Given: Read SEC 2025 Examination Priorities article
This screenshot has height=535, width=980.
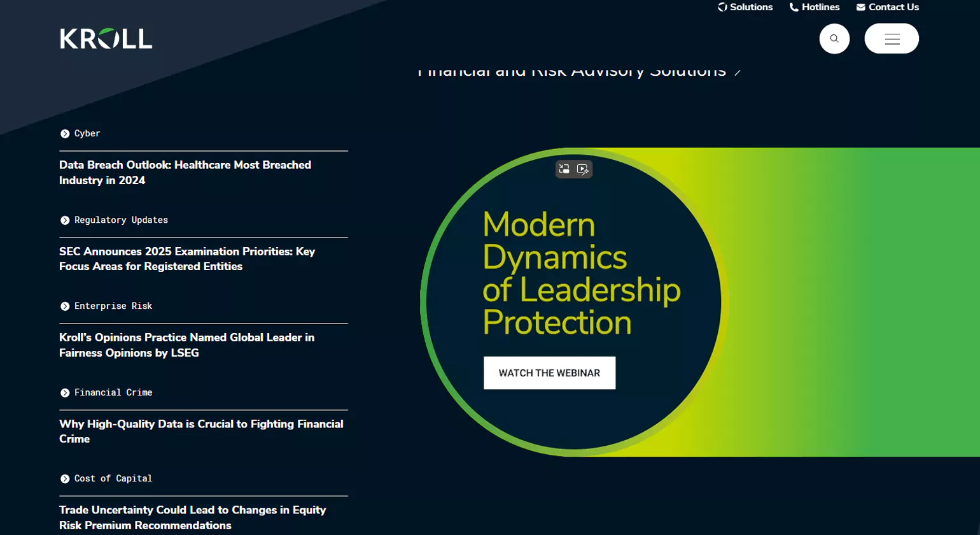Looking at the screenshot, I should 186,259.
